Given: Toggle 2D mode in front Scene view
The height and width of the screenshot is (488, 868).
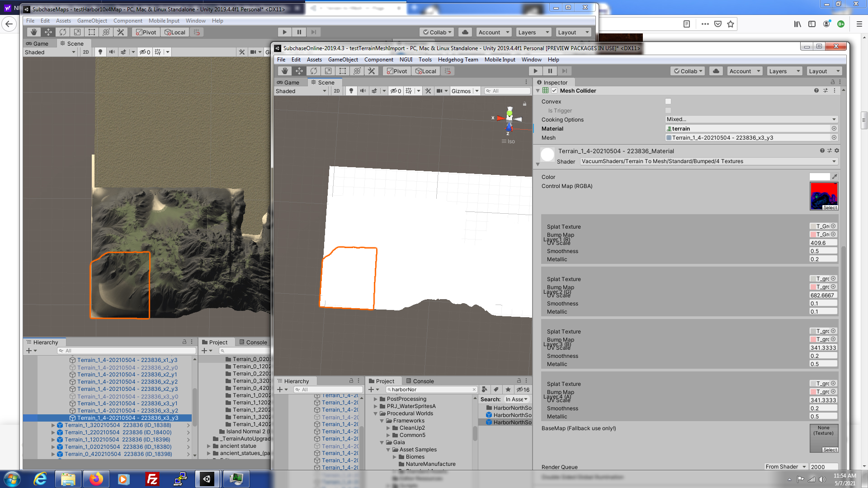Looking at the screenshot, I should [x=336, y=91].
